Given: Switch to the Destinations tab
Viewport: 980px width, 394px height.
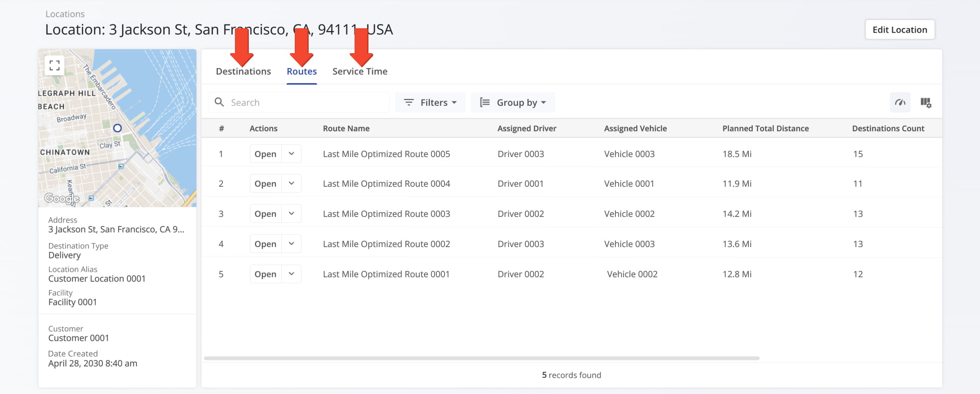Looking at the screenshot, I should click(243, 71).
